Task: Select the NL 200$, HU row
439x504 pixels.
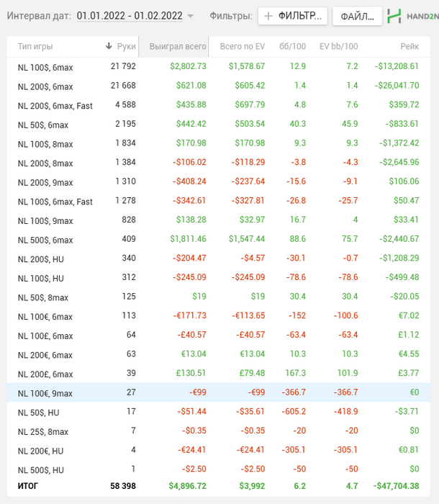Action: click(x=218, y=258)
